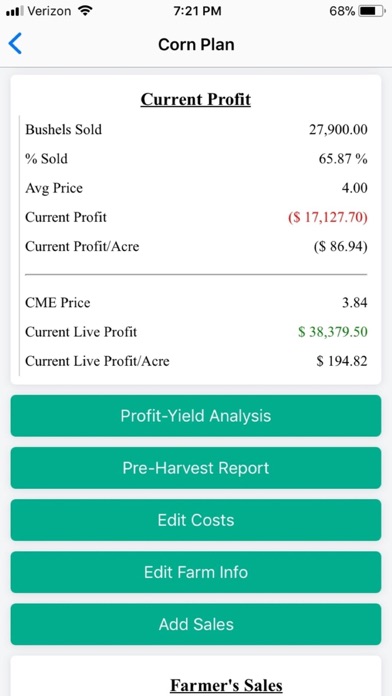The height and width of the screenshot is (696, 392).
Task: Tap the Avg Price row label
Action: [54, 188]
